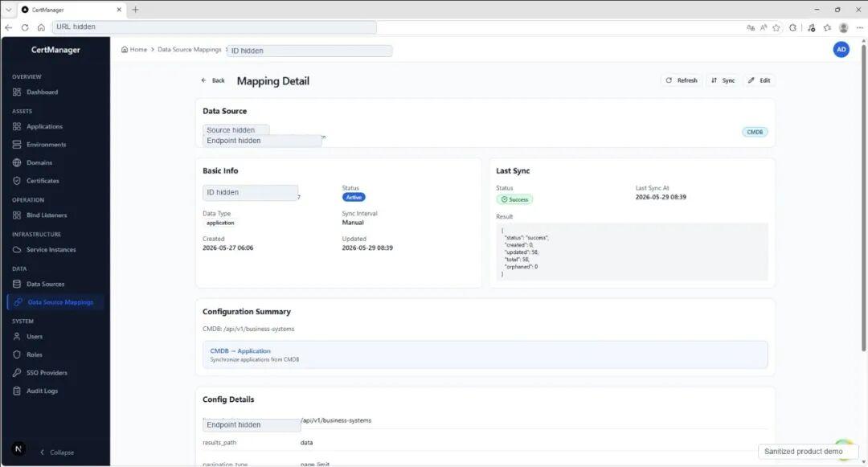Select the Sync Interval Manual value

click(353, 223)
